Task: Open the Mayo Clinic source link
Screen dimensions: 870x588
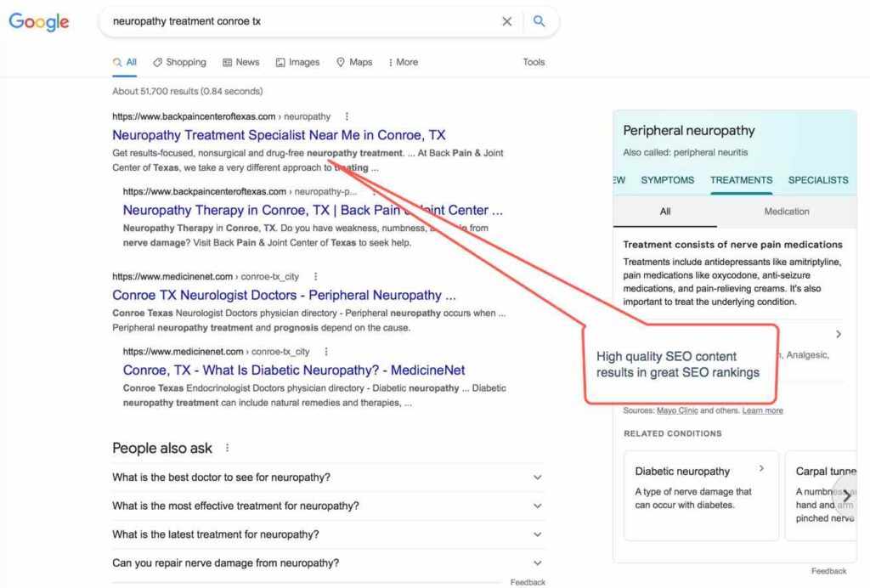Action: click(x=677, y=410)
